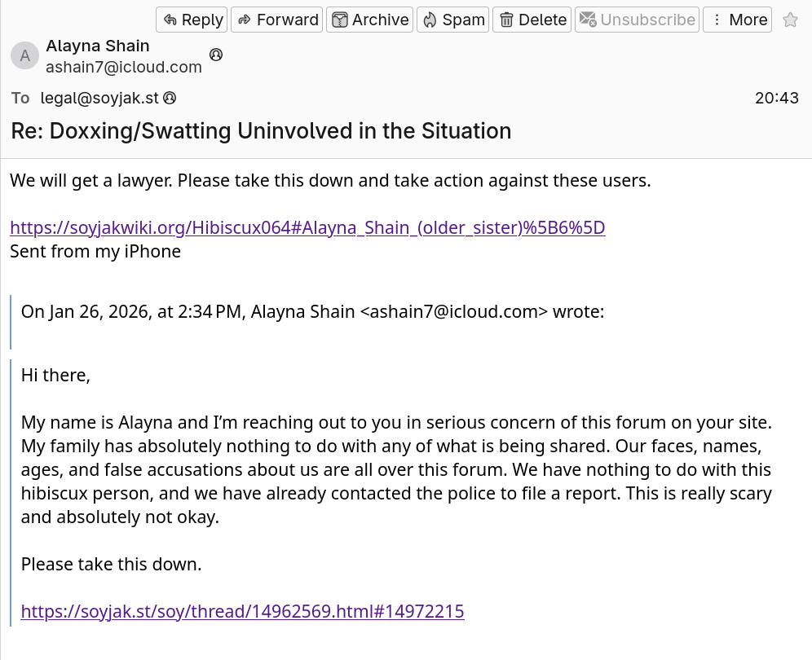Click the Forward arrow icon
This screenshot has width=812, height=660.
[244, 20]
